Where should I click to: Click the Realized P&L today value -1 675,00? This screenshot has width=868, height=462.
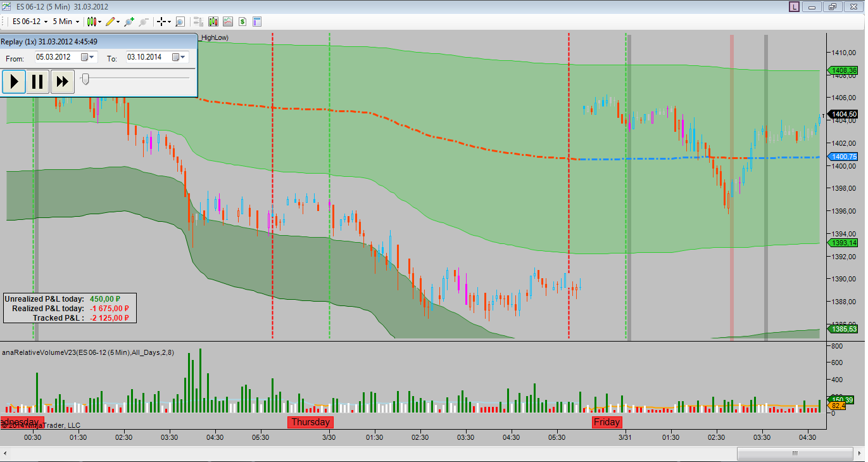coord(110,308)
